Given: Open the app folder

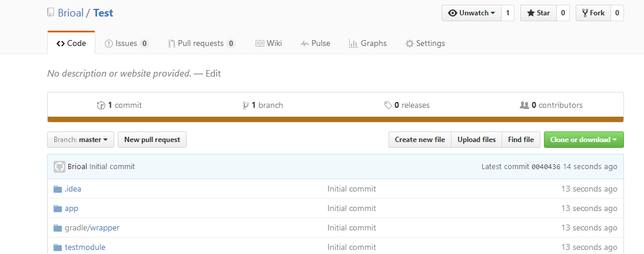Looking at the screenshot, I should coord(71,209).
